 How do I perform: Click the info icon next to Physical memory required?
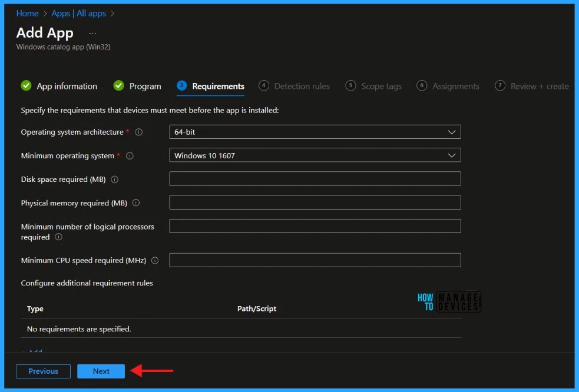tap(136, 202)
